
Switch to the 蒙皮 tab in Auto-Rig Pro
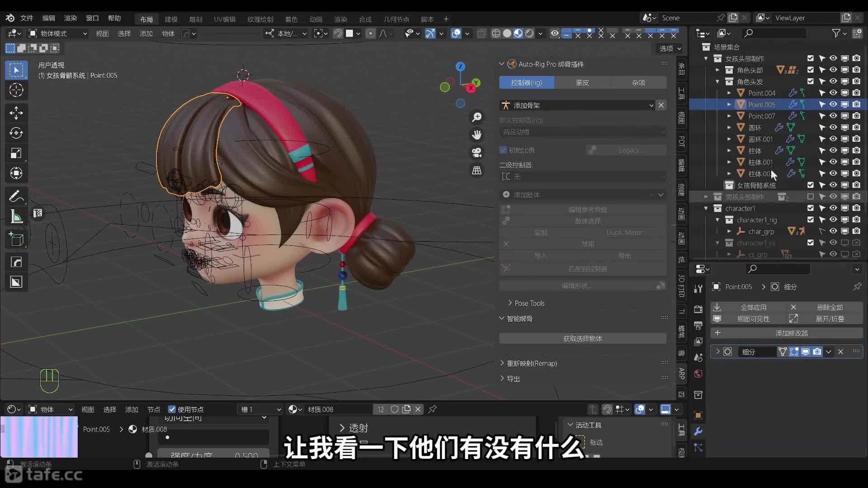coord(582,83)
